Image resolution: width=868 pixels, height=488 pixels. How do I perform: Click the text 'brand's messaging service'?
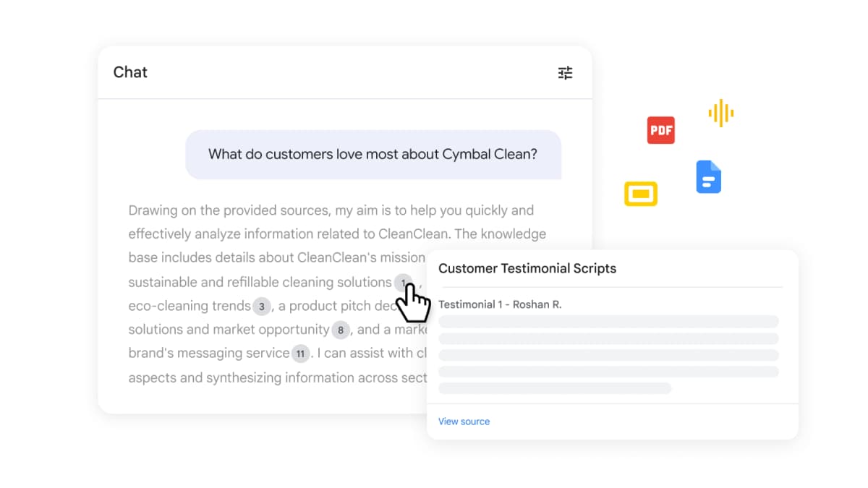click(x=209, y=354)
